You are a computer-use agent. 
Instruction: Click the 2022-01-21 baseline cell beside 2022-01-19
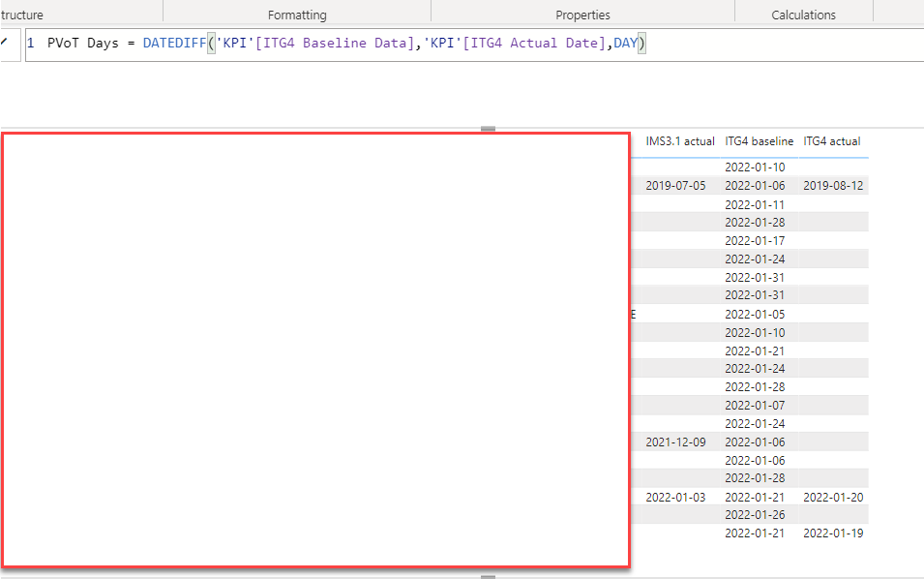(x=755, y=533)
